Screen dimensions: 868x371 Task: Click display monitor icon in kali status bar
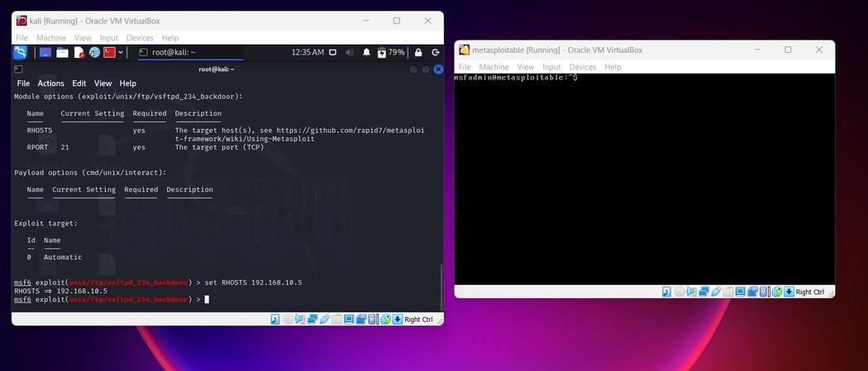349,319
